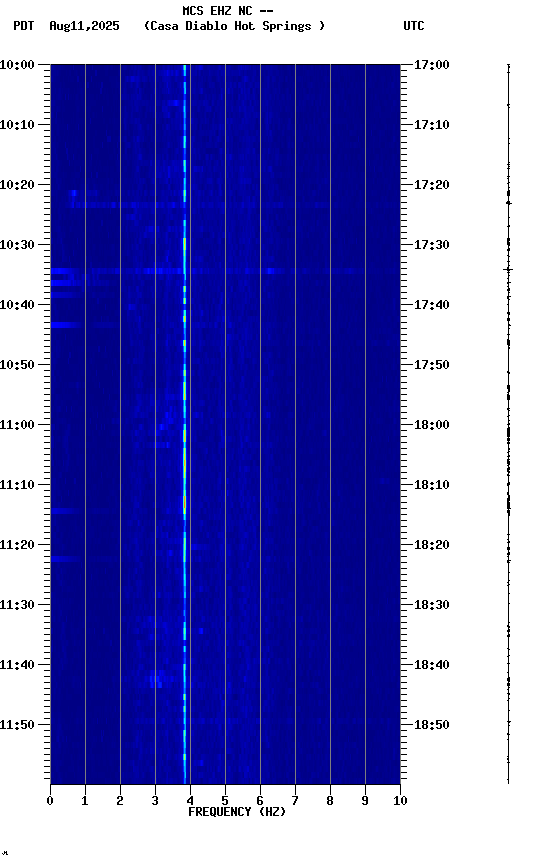552x864 pixels.
Task: Select the 10:20 PDT time label
Action: pyautogui.click(x=17, y=185)
